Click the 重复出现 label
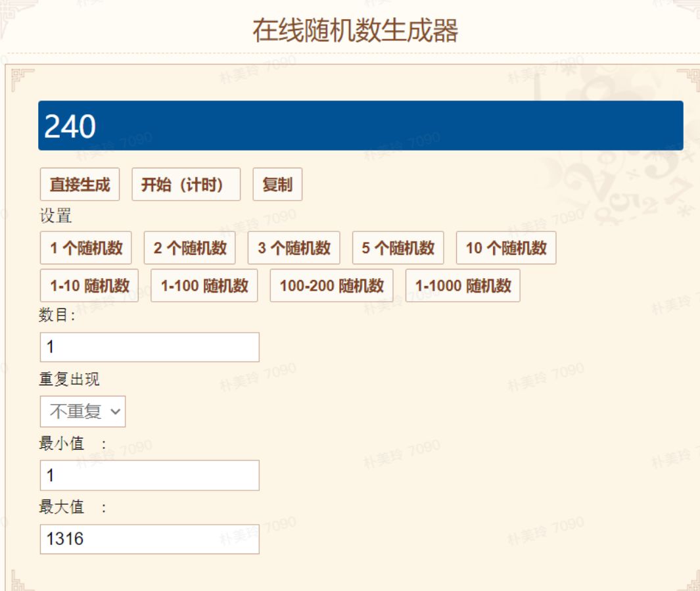The image size is (700, 591). tap(69, 379)
